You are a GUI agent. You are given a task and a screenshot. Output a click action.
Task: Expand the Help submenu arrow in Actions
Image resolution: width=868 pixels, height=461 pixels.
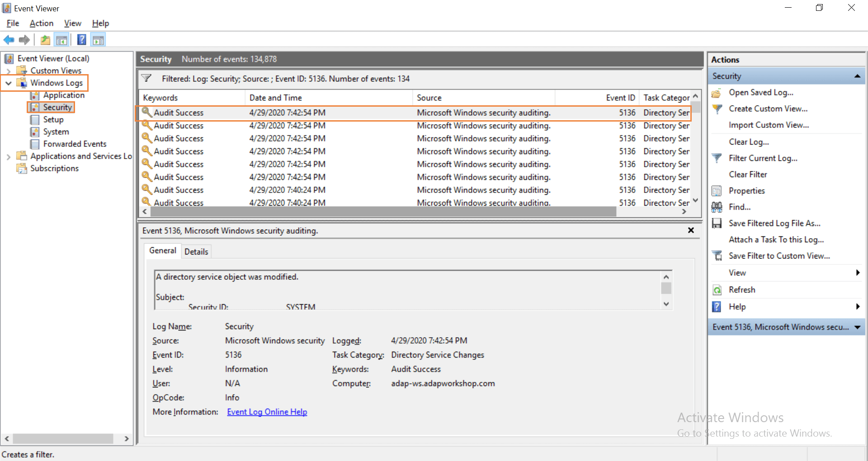858,307
